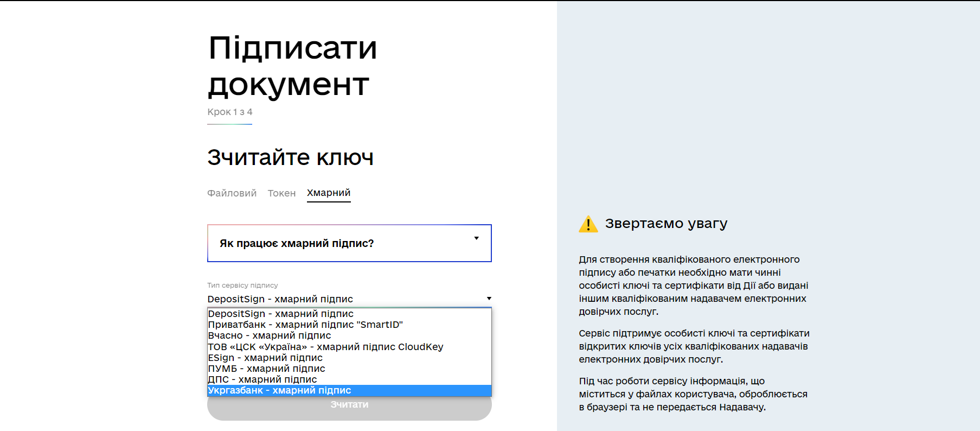Click paragraph starting 'Для створення кваліфікованого'
Viewport: 980px width, 431px height.
point(694,286)
